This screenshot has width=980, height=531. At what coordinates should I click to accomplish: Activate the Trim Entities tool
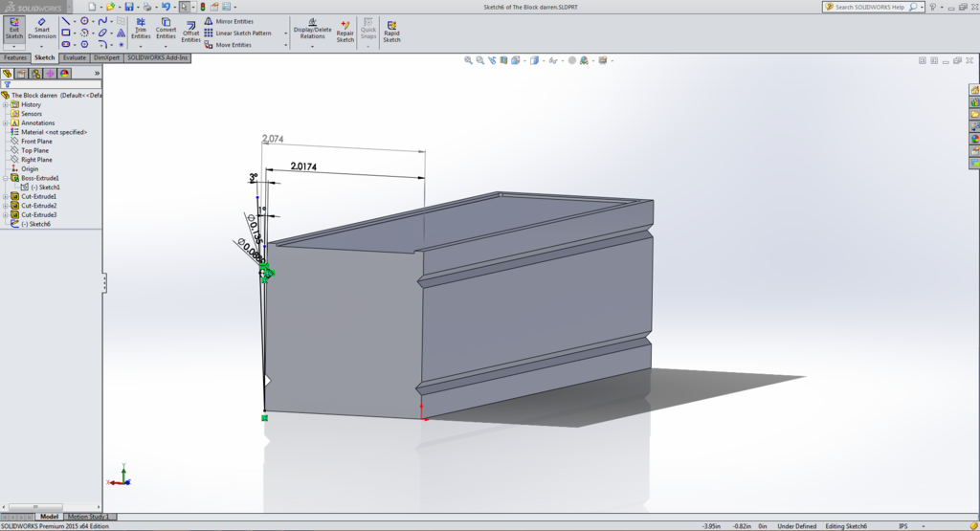click(141, 29)
